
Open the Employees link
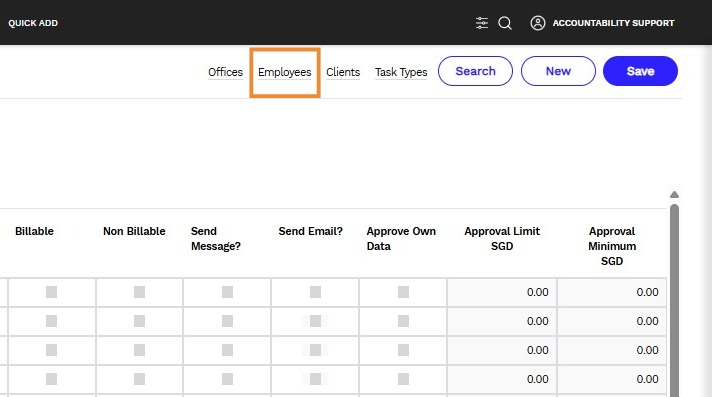tap(285, 72)
